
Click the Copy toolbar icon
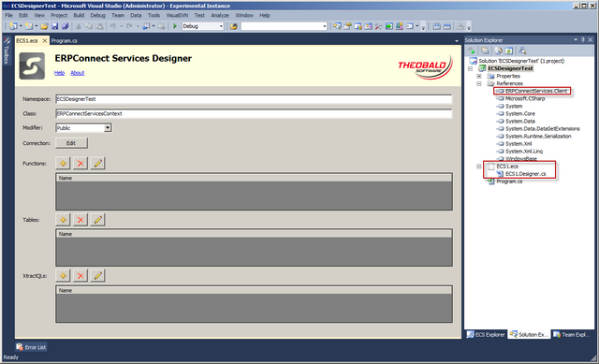[89, 26]
